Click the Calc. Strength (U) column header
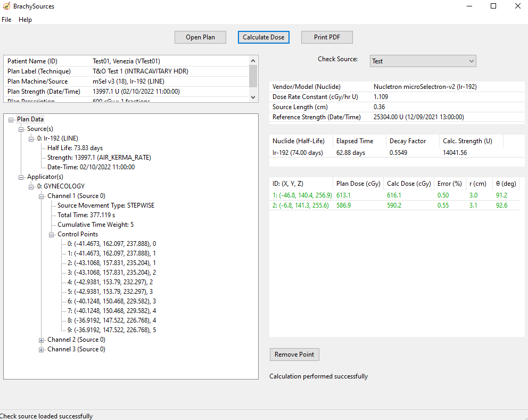This screenshot has width=528, height=420. pos(471,141)
